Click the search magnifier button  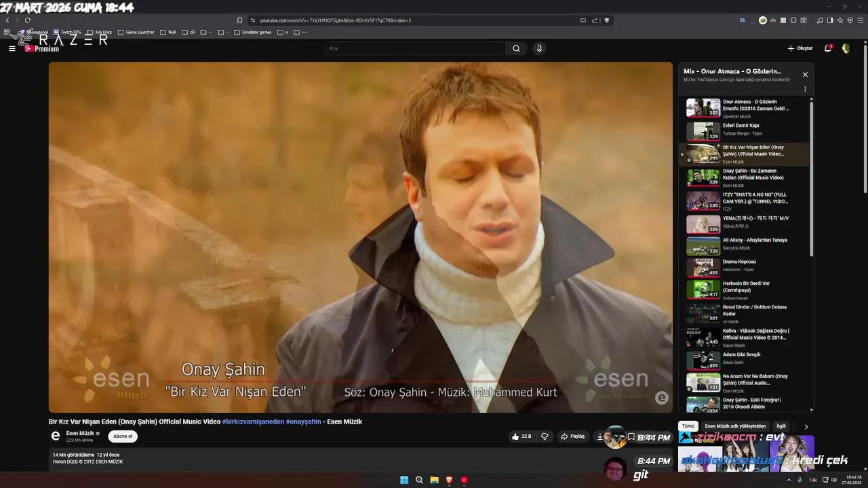click(516, 48)
